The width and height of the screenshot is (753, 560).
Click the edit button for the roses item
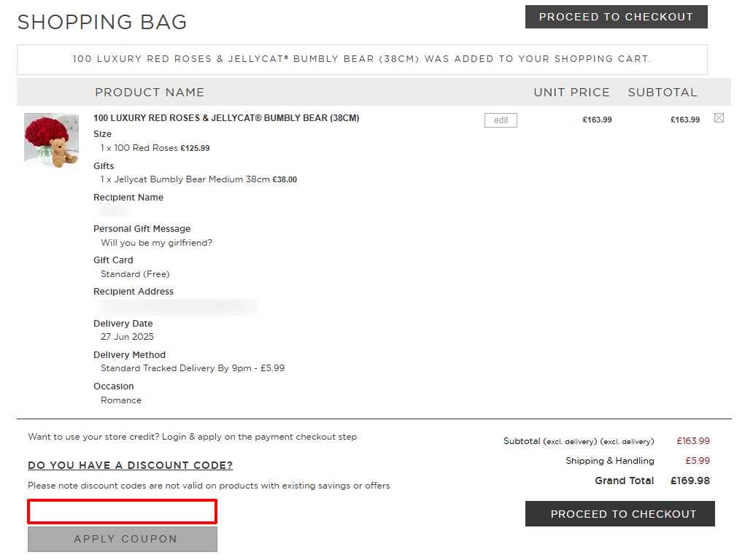[501, 120]
